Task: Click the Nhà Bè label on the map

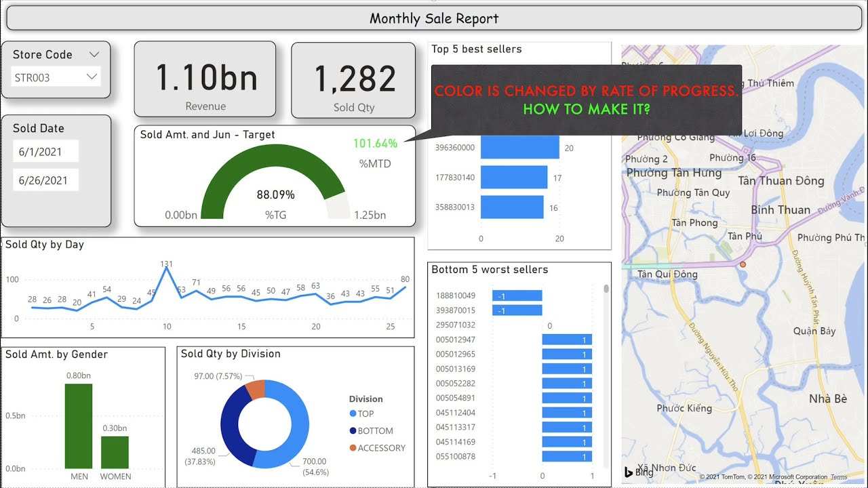Action: (x=828, y=399)
